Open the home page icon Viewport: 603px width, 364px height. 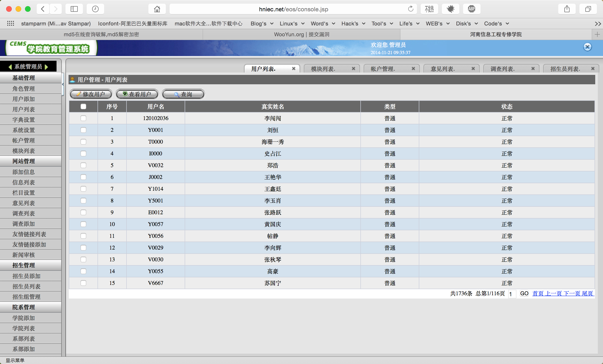(x=157, y=9)
